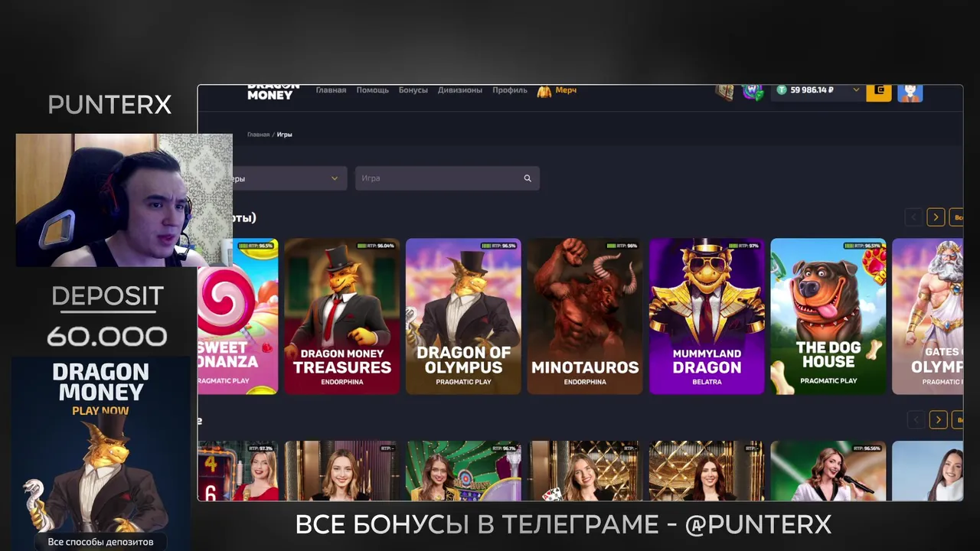The width and height of the screenshot is (980, 551).
Task: Open the Мерч menu link
Action: (x=566, y=90)
